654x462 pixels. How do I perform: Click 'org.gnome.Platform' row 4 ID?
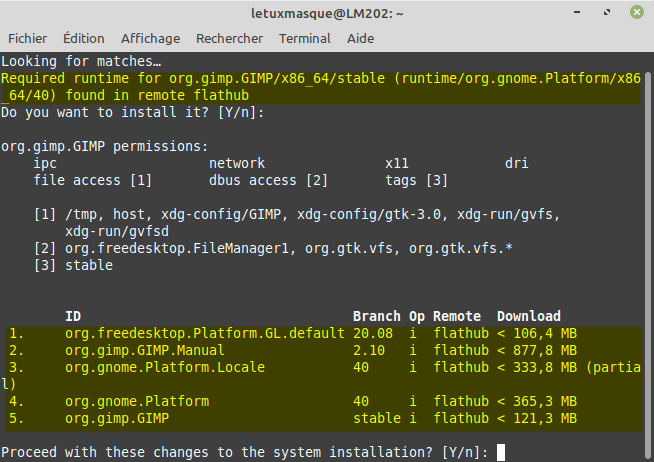[137, 402]
